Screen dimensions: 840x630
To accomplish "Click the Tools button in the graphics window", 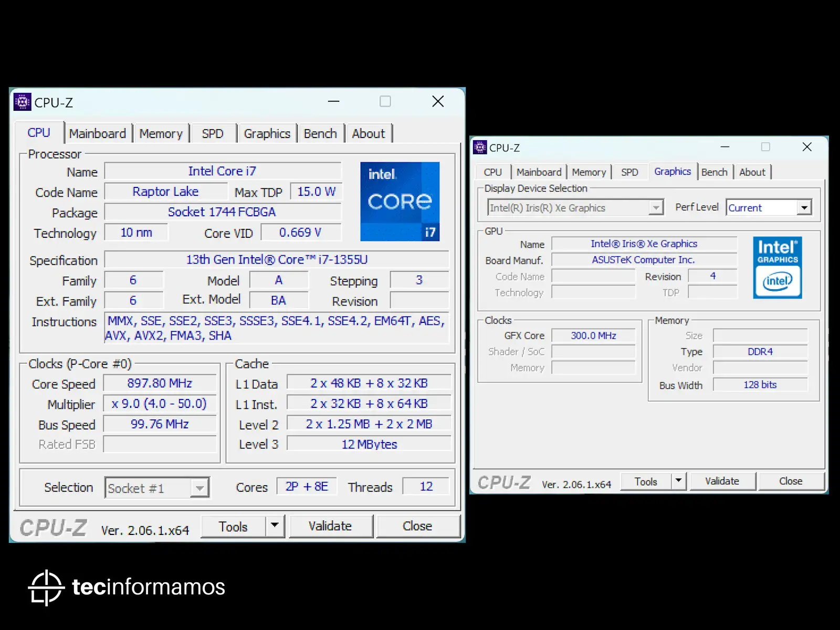I will coord(646,481).
